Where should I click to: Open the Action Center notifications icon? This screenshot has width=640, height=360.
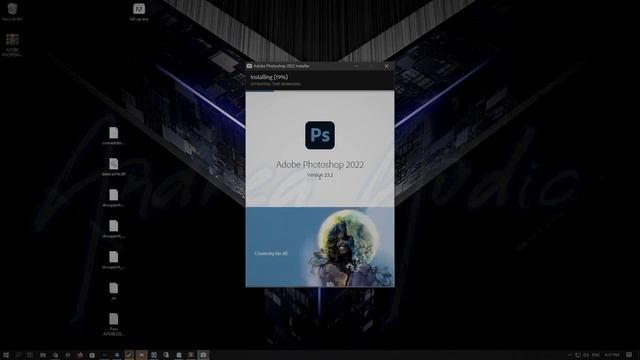(629, 355)
